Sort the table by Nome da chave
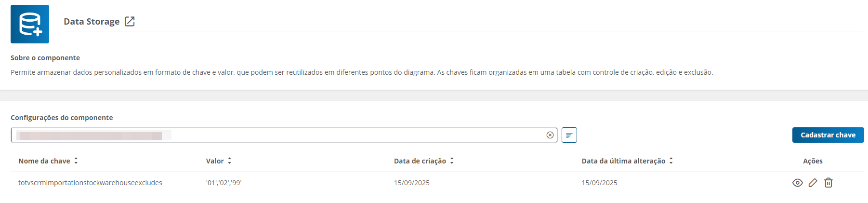 pos(76,161)
